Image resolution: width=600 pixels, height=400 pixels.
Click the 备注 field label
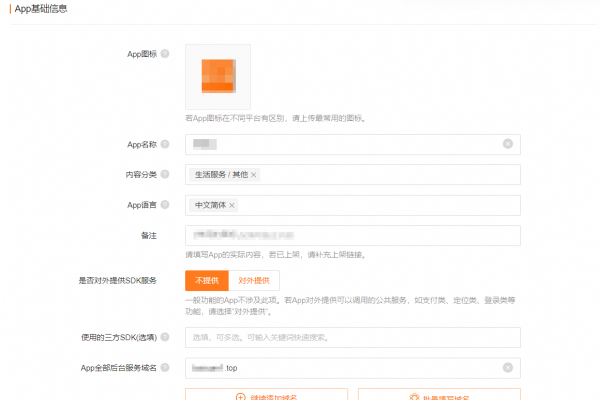pos(149,235)
